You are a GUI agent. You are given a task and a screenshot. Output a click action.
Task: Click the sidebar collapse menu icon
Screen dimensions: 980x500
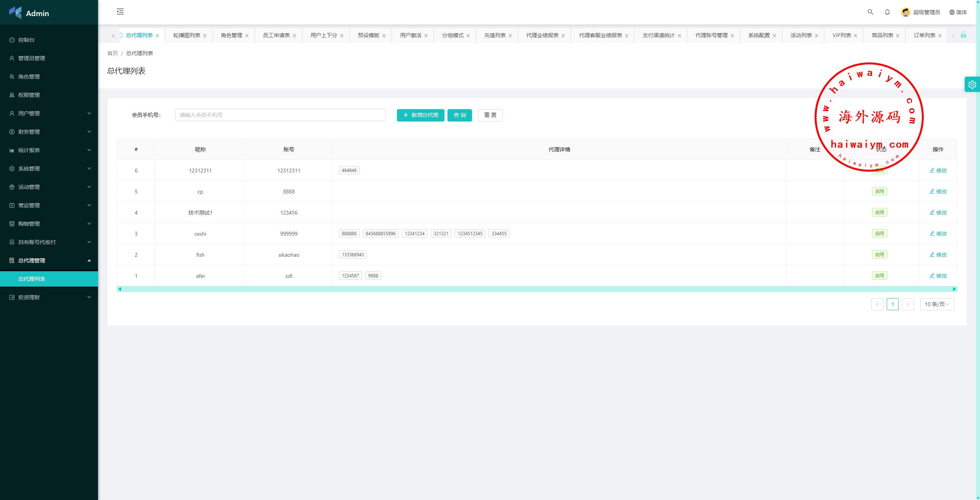pyautogui.click(x=120, y=12)
